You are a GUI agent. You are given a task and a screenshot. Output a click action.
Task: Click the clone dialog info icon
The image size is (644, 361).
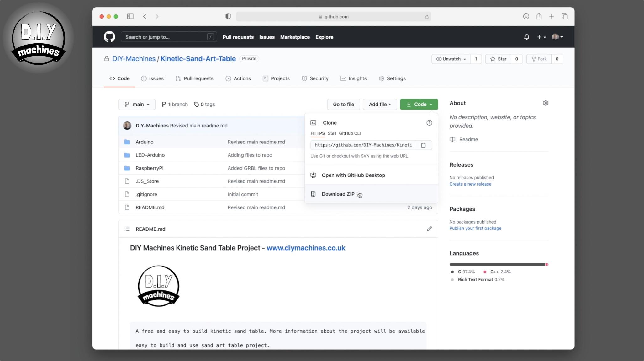(429, 123)
